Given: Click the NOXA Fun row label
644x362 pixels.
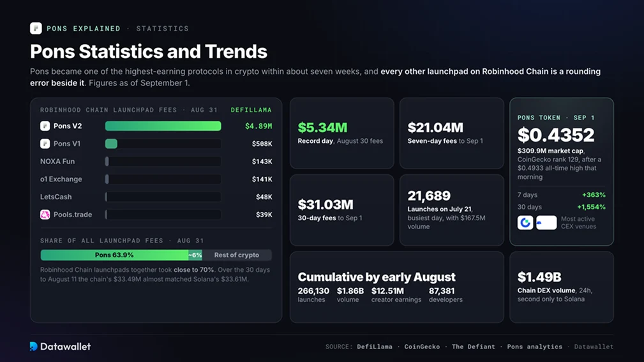Looking at the screenshot, I should pos(57,162).
